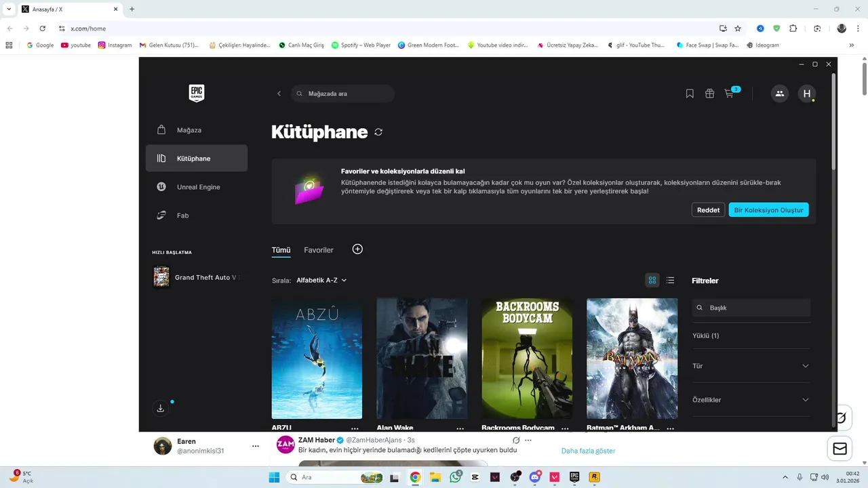Open the Spotify – Web Player bookmark
Image resolution: width=868 pixels, height=488 pixels.
pyautogui.click(x=361, y=45)
